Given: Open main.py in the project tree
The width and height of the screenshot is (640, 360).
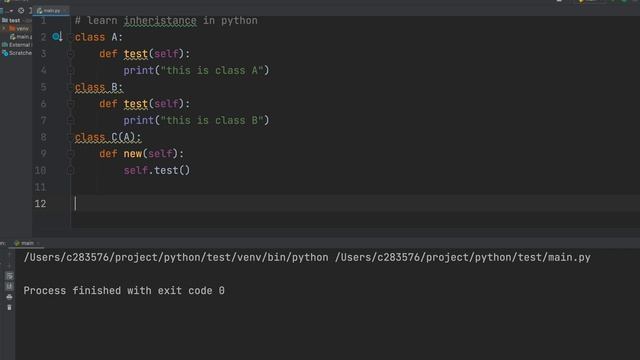Looking at the screenshot, I should 22,37.
